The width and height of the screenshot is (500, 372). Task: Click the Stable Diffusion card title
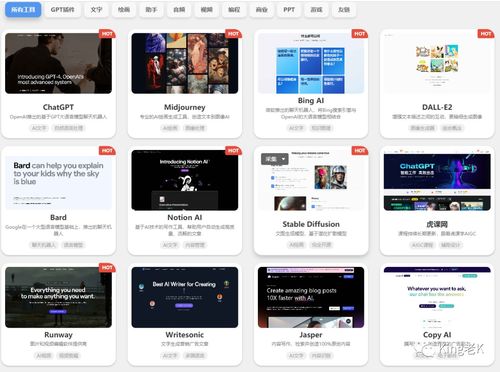[x=311, y=224]
